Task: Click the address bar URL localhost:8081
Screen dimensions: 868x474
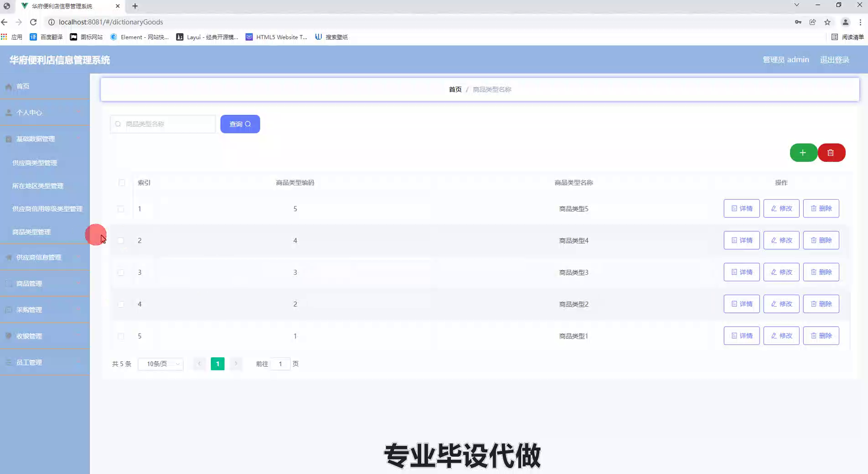Action: 111,22
